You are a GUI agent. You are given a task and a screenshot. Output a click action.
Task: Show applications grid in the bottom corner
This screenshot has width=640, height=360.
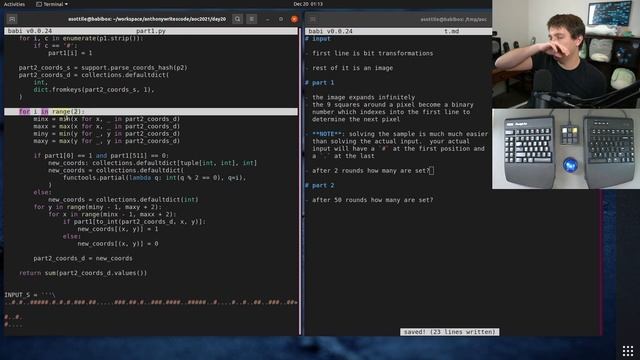(628, 351)
